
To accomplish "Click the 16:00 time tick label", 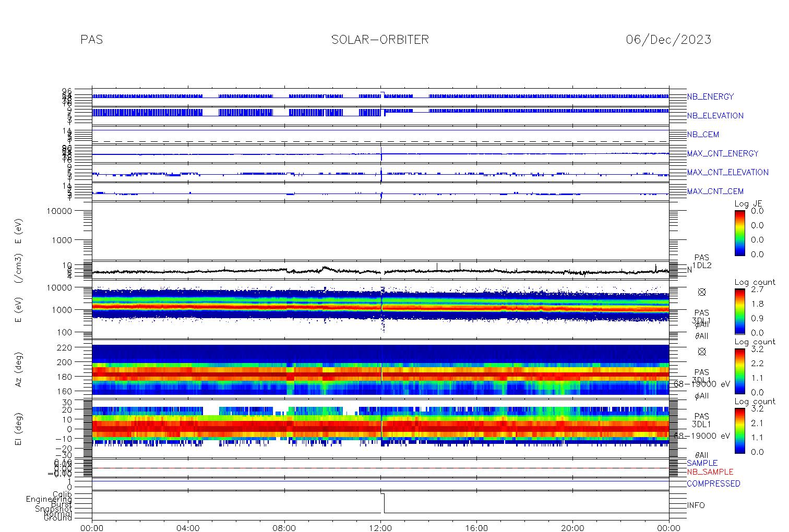I will (x=476, y=528).
